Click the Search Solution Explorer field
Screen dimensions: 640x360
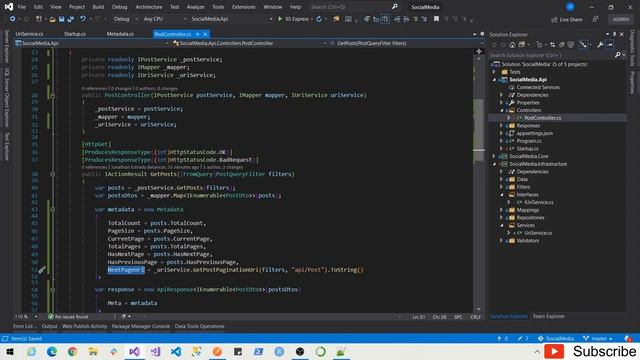pos(551,55)
